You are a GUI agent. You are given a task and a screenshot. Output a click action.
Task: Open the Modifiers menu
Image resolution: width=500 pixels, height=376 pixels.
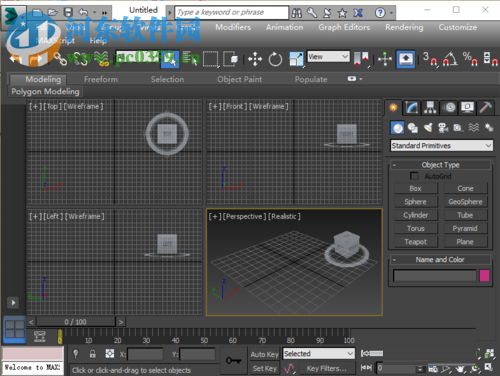tap(233, 27)
